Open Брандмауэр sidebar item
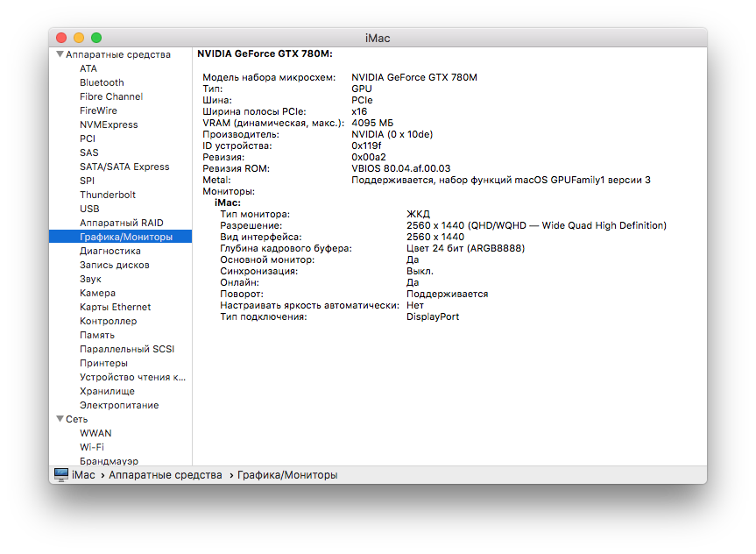Screen dimensions: 756x554 click(x=109, y=461)
